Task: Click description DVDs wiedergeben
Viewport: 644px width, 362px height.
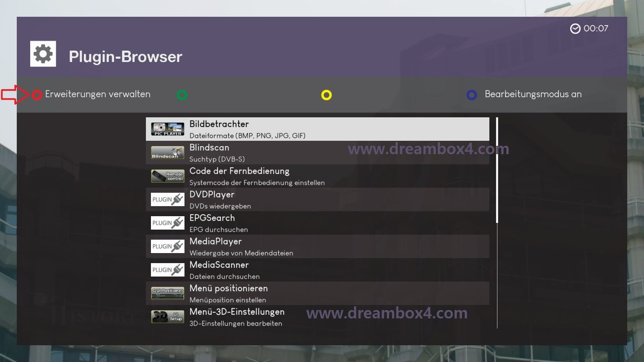Action: (x=220, y=206)
